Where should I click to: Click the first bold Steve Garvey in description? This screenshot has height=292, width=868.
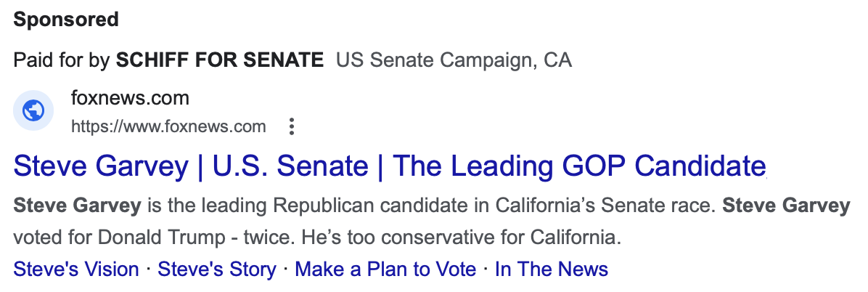coord(77,206)
